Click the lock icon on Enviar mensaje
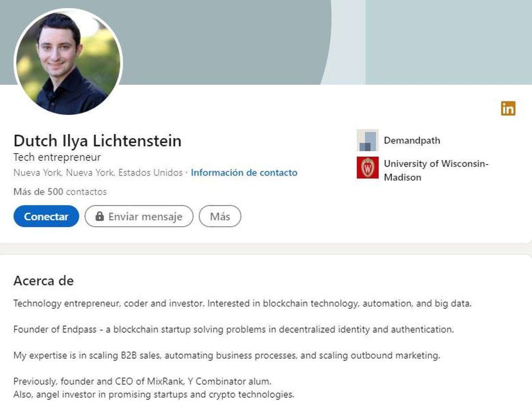 pos(100,217)
